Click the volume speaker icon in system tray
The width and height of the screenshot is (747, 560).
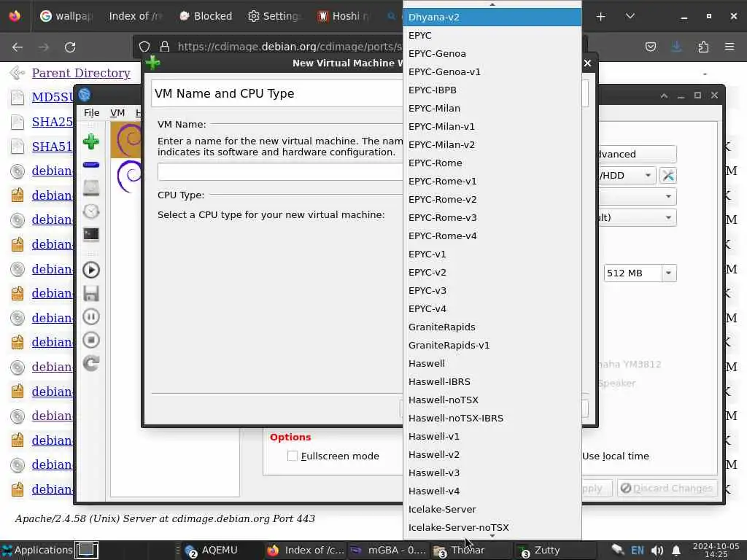[657, 551]
